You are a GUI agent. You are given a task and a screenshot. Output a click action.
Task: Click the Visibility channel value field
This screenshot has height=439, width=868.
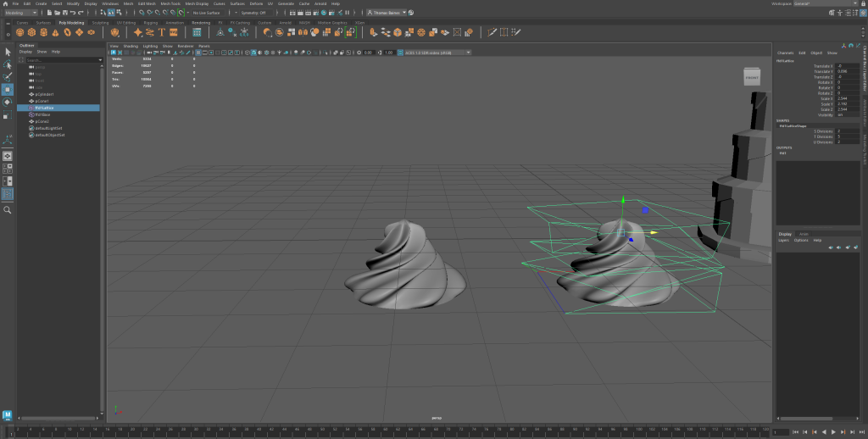[848, 114]
